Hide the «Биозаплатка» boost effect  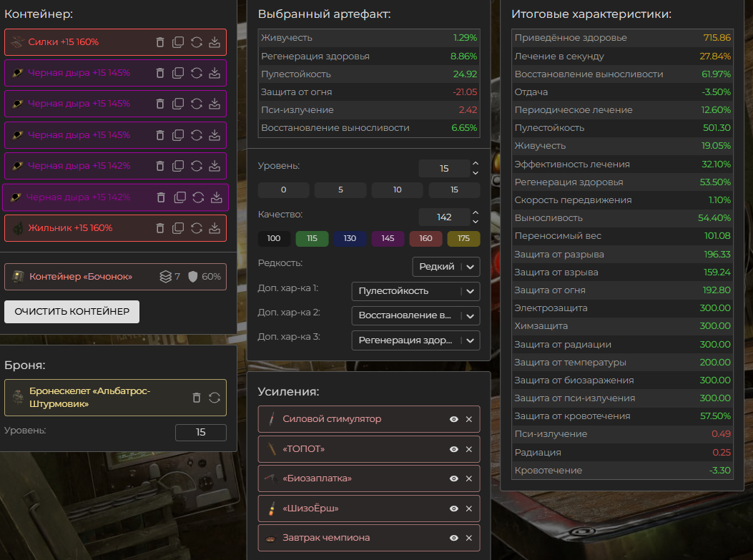[x=453, y=478]
